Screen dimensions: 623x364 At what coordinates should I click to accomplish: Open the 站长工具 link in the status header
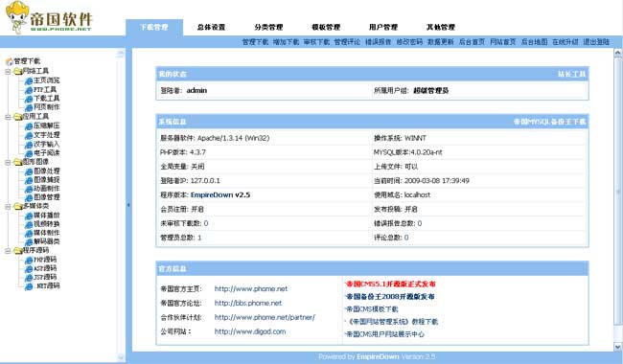coord(572,74)
